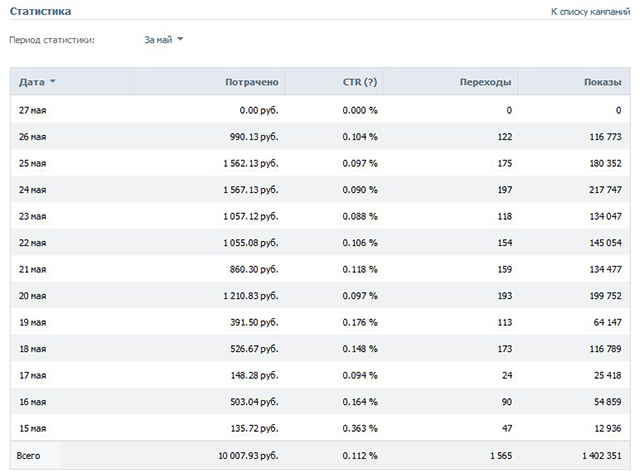Click the Потрачено column header

[252, 82]
